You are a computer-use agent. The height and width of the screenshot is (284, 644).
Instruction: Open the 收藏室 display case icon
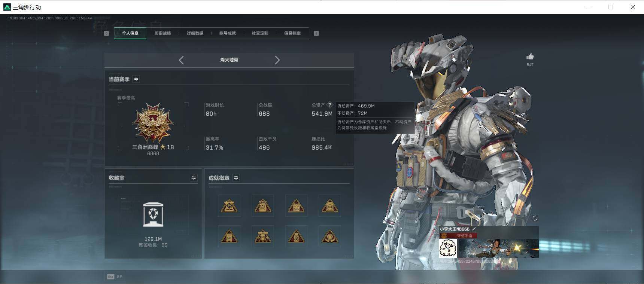(x=153, y=214)
